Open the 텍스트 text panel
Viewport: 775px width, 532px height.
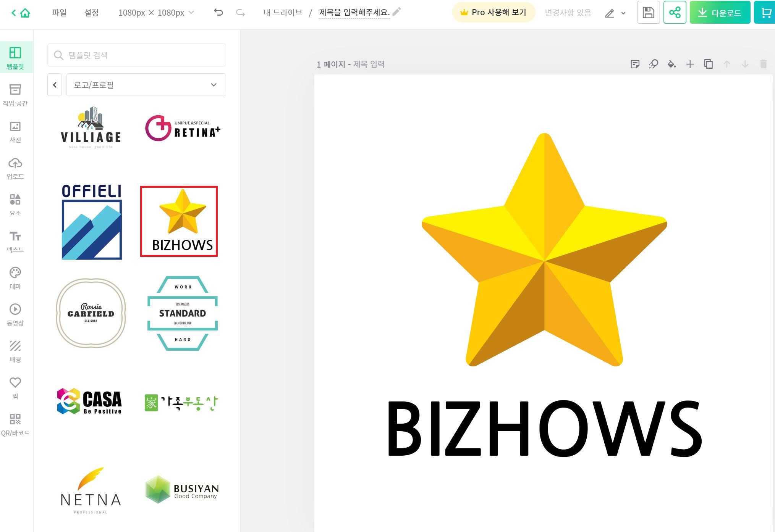tap(15, 242)
